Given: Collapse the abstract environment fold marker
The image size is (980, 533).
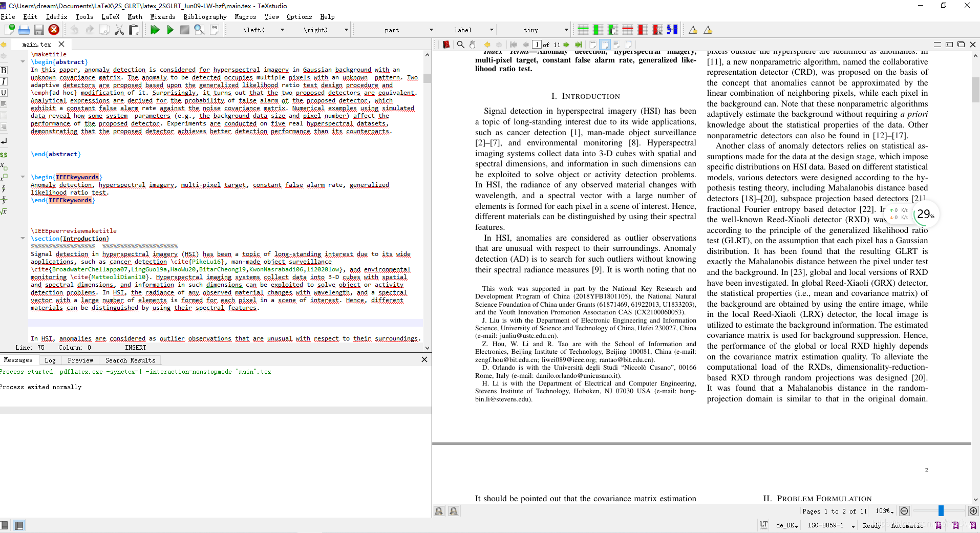Looking at the screenshot, I should tap(23, 62).
